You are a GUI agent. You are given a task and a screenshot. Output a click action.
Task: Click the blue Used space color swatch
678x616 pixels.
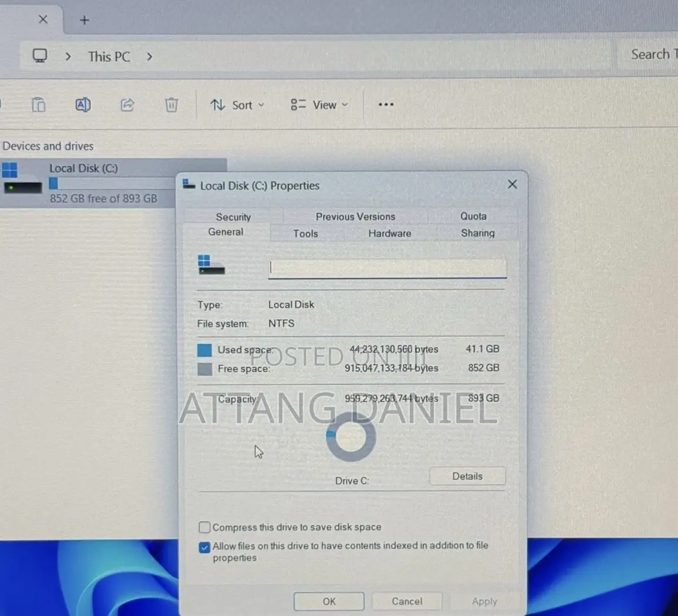click(205, 350)
